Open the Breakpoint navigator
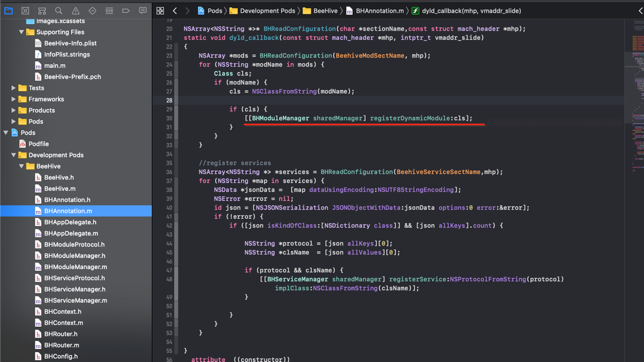Screen dimensions: 644x362 (x=125, y=11)
